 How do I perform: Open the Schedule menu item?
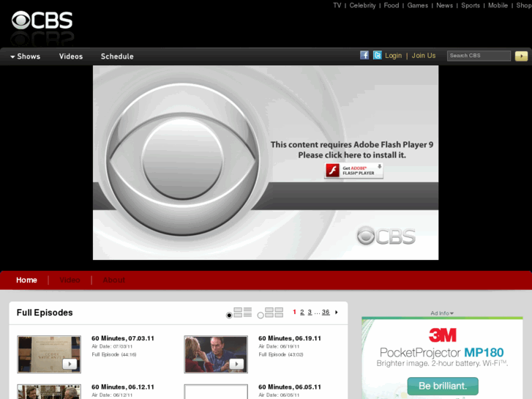117,56
